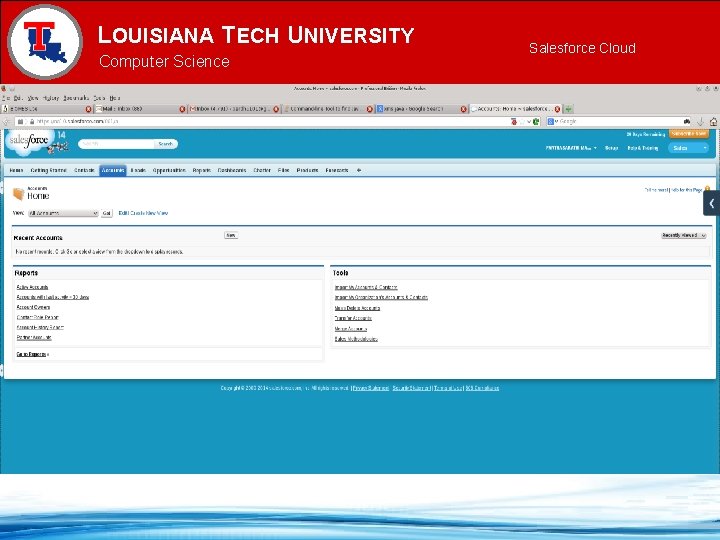This screenshot has height=540, width=720.
Task: Close the Mail Inbox browser tab
Action: click(182, 109)
